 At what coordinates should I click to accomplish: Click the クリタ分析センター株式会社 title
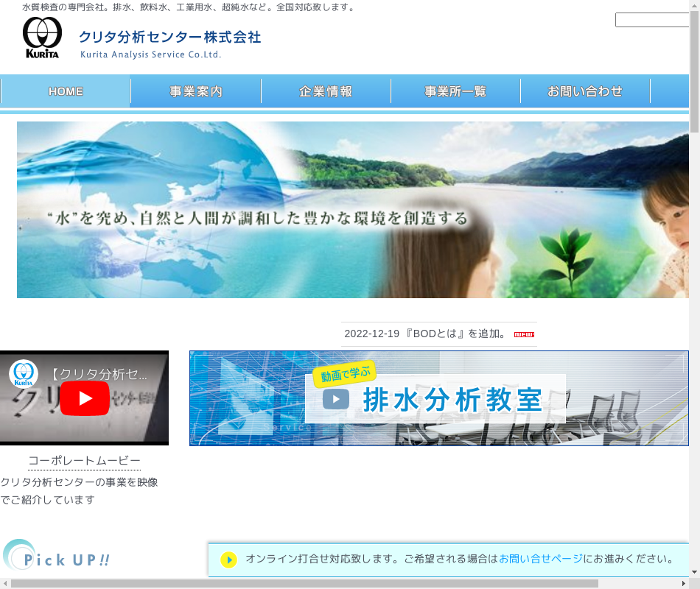coord(169,37)
